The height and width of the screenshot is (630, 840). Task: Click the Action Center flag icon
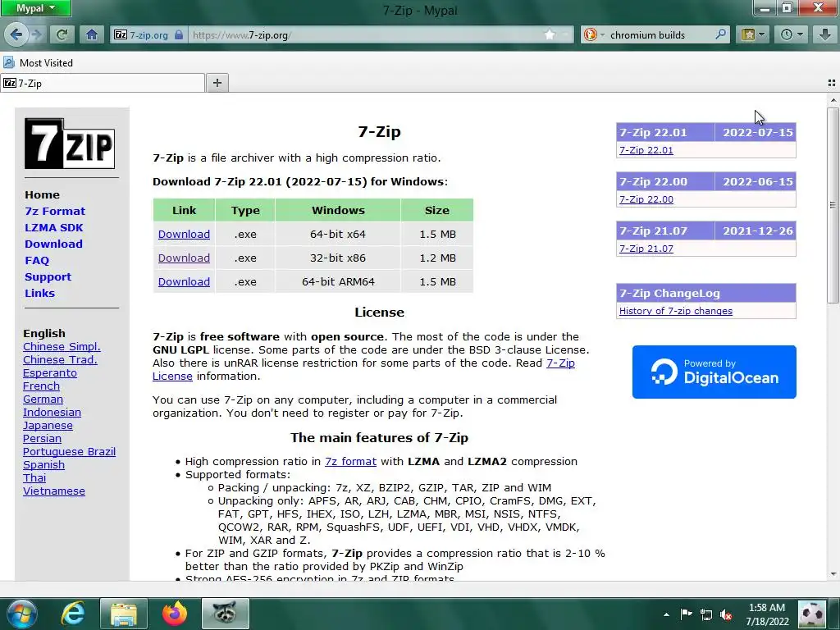tap(686, 614)
